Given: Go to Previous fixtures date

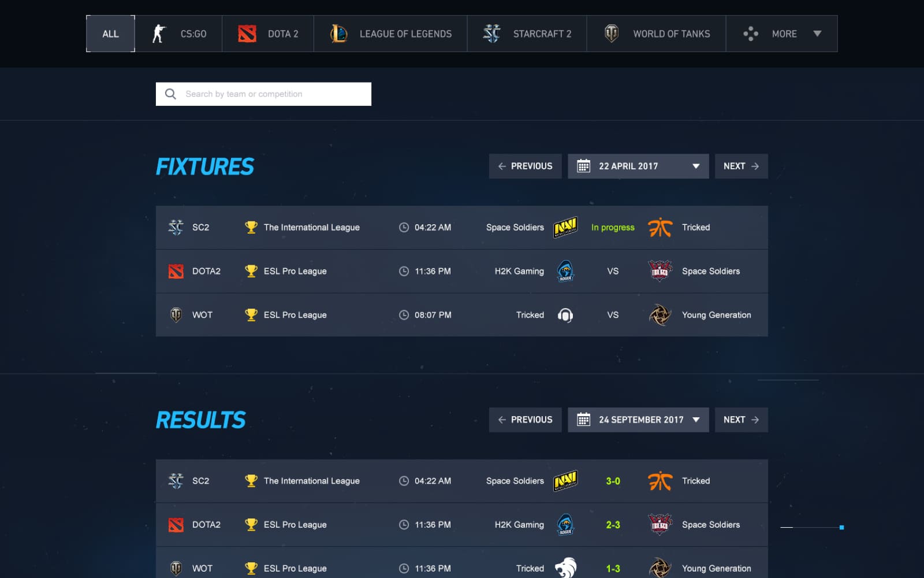Looking at the screenshot, I should 525,166.
